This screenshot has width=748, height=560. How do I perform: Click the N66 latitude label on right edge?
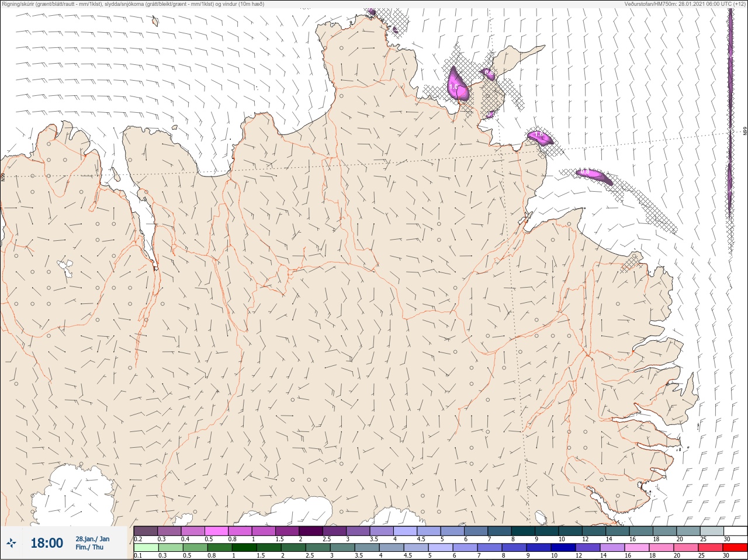(x=745, y=132)
